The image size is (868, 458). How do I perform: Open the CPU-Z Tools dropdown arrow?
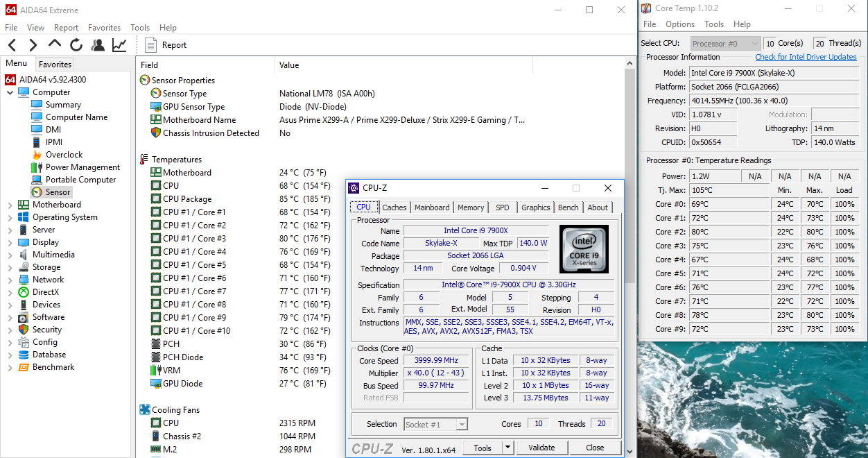click(507, 448)
